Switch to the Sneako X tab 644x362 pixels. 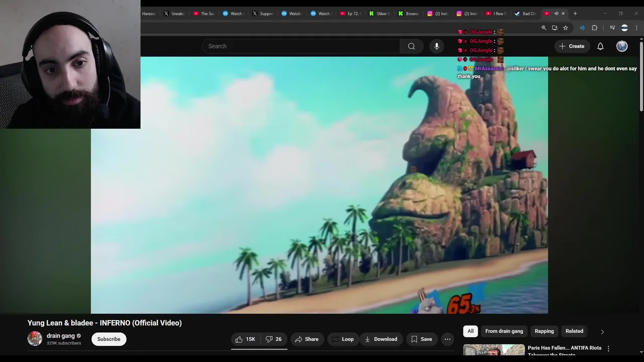coord(174,14)
